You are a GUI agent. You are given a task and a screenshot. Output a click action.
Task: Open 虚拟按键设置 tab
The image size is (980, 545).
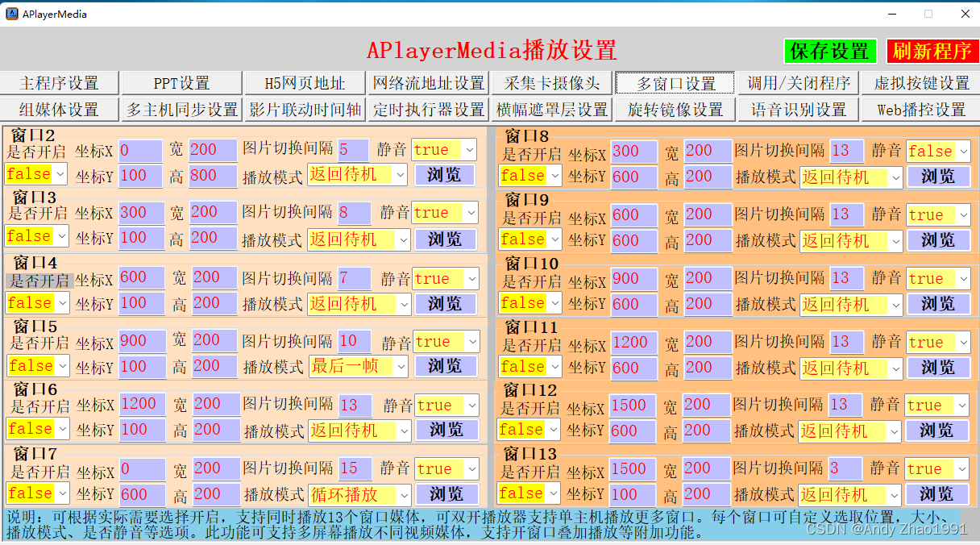coord(921,83)
